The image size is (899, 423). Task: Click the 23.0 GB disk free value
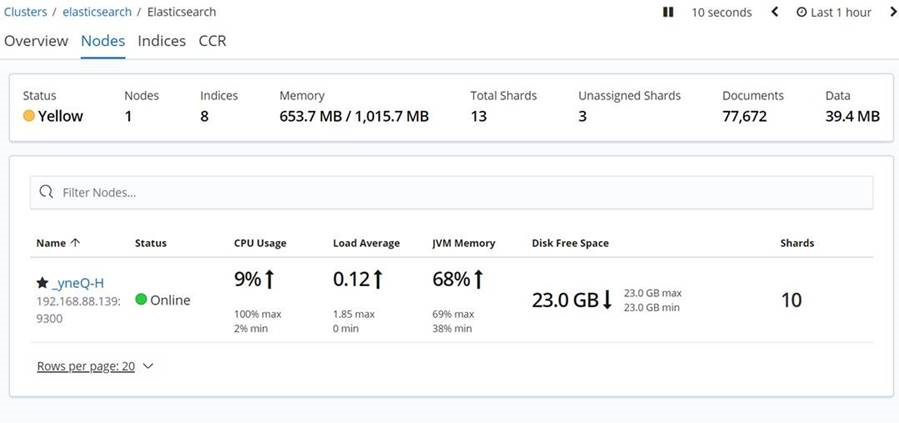pos(565,300)
